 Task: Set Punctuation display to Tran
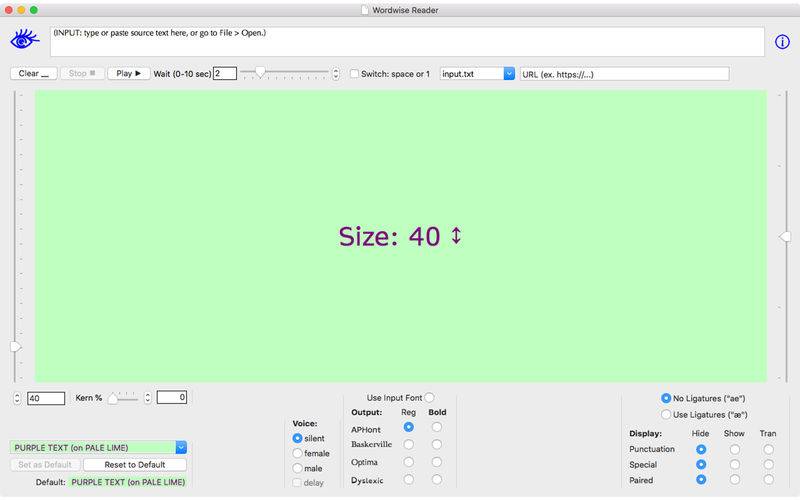768,449
